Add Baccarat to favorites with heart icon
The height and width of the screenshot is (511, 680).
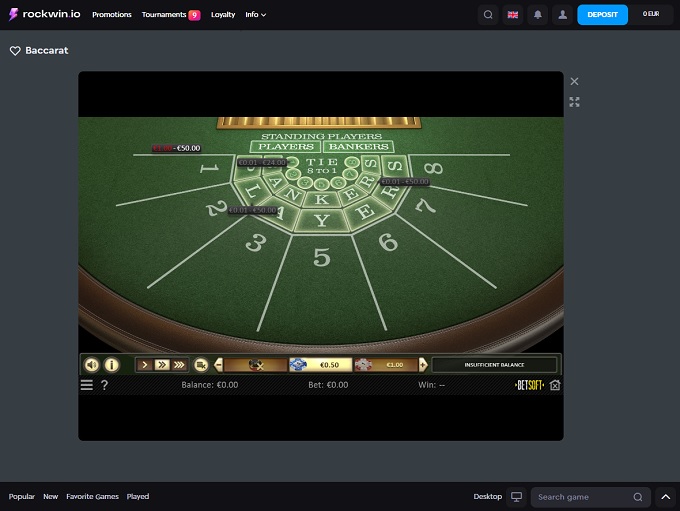pyautogui.click(x=15, y=50)
